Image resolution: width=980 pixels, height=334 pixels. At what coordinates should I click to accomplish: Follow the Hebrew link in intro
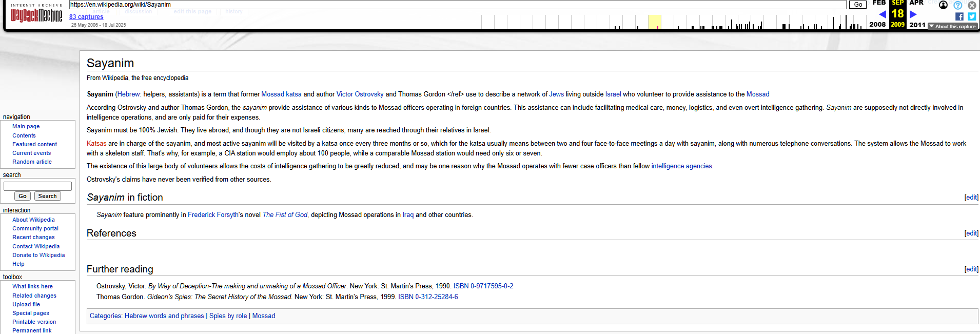click(x=128, y=94)
